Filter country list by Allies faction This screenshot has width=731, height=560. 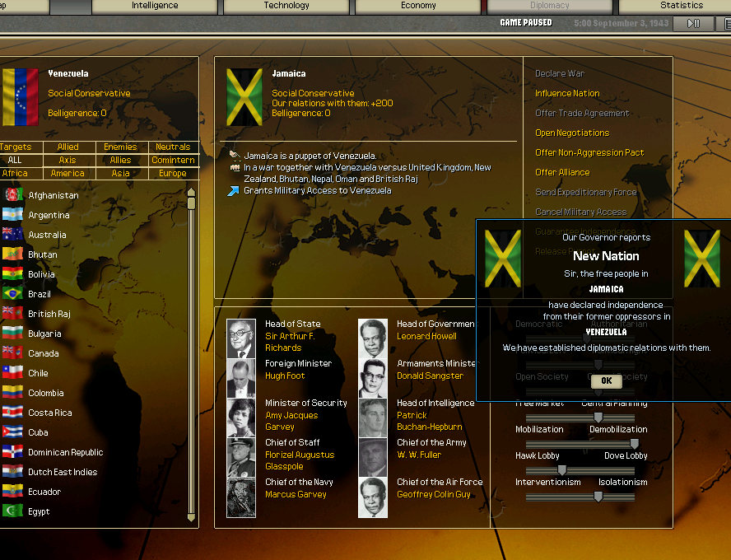click(x=120, y=160)
